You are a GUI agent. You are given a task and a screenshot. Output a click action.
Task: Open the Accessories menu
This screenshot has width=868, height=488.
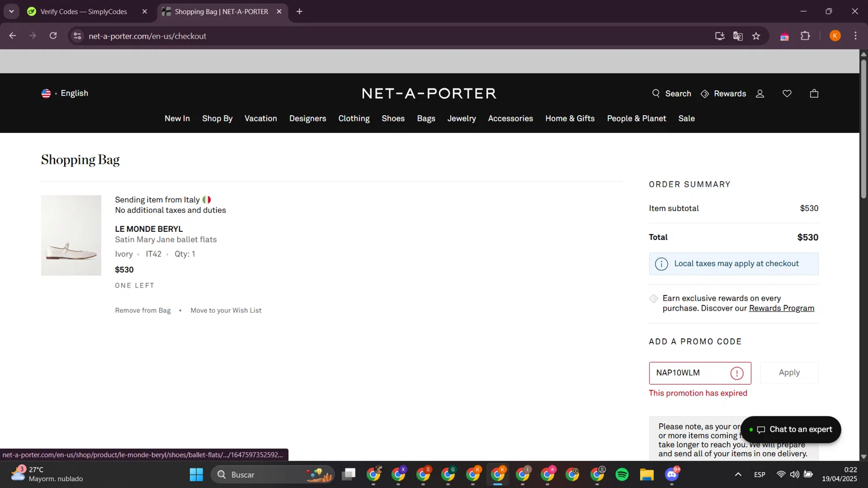click(510, 119)
